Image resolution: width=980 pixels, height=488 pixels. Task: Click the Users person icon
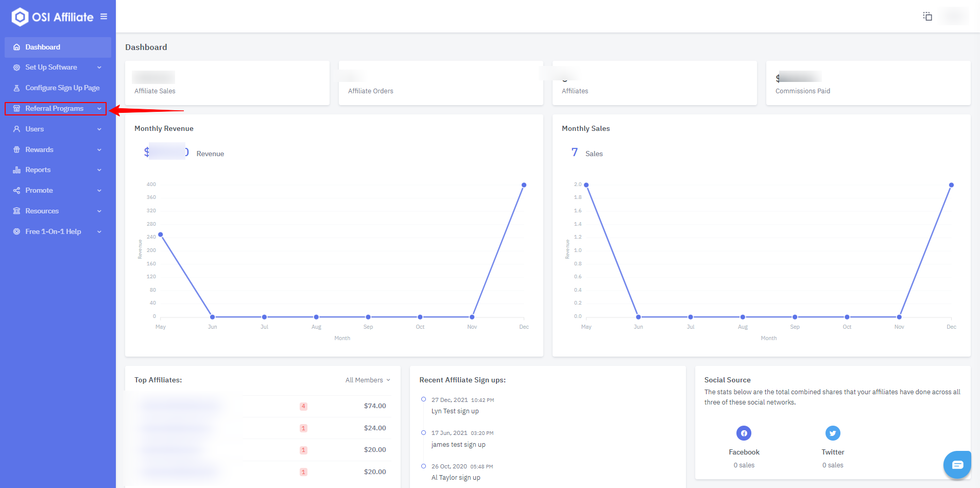coord(16,129)
